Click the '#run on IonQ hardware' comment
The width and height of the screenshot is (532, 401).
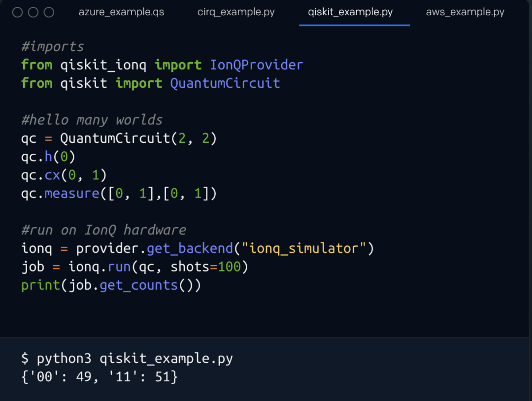(103, 230)
